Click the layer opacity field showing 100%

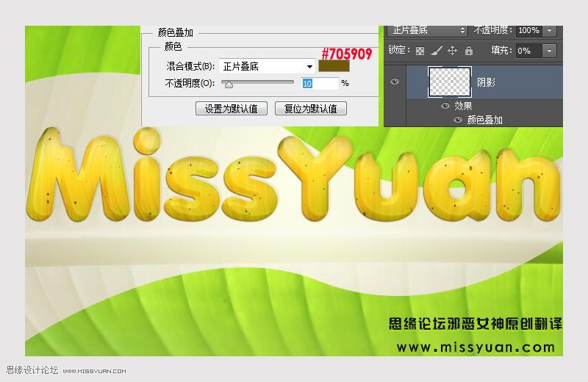point(529,30)
